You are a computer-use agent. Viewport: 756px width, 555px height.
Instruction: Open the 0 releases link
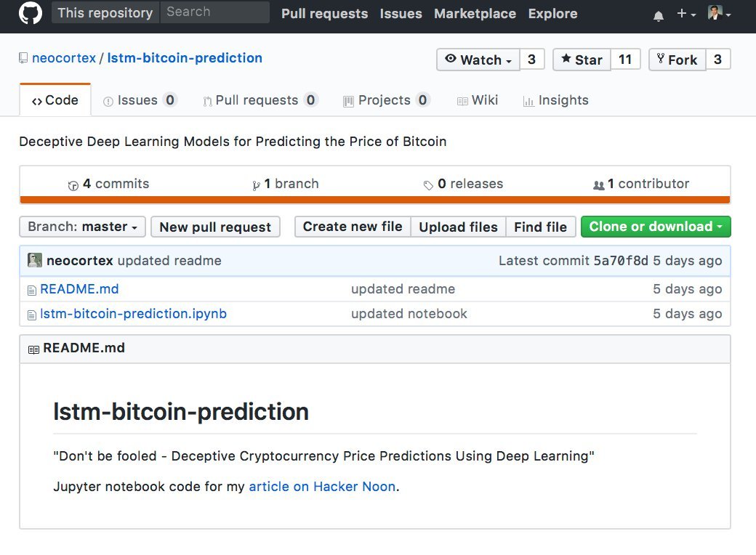[x=463, y=184]
